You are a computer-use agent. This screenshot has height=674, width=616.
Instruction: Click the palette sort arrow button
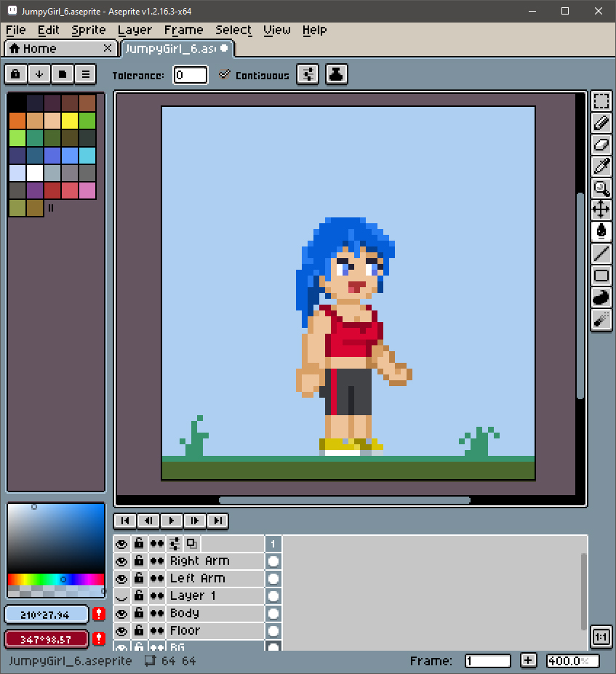point(39,74)
